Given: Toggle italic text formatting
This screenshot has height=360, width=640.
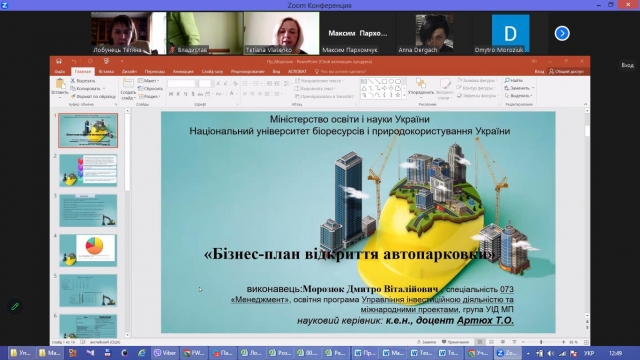Looking at the screenshot, I should [178, 94].
